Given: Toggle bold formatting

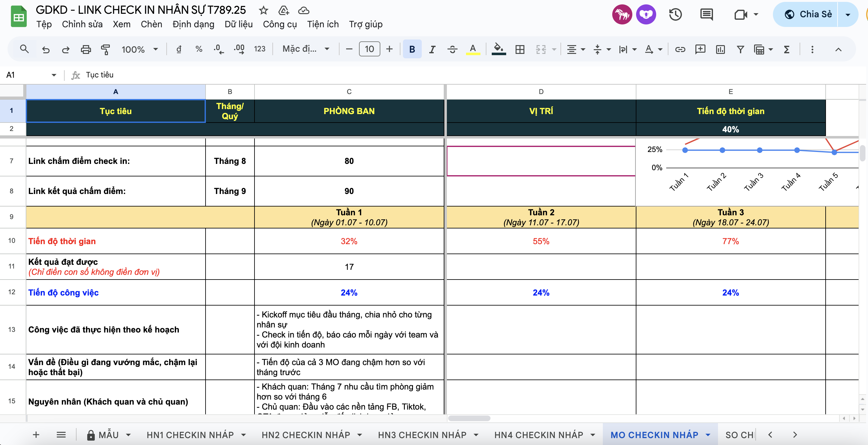Looking at the screenshot, I should [412, 50].
